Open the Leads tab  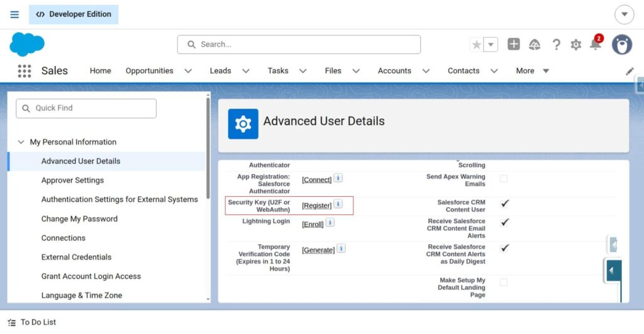[x=221, y=70]
